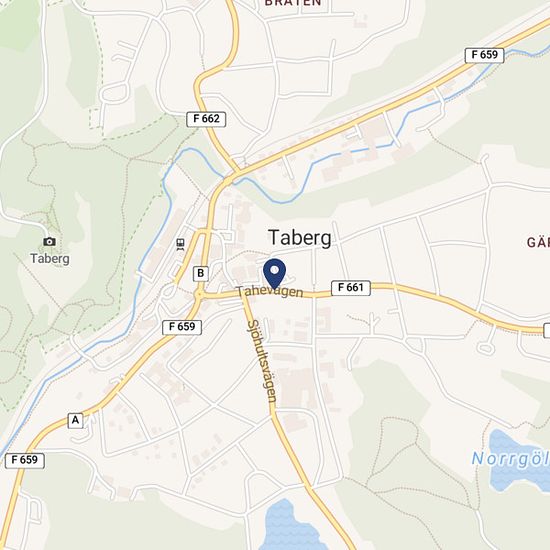
Task: Select the F 662 road shield
Action: point(206,119)
